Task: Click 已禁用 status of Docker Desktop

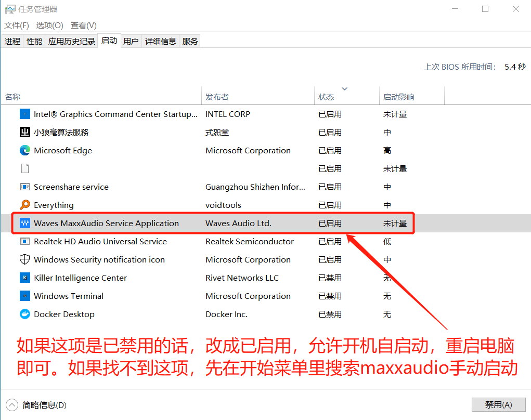Action: (x=330, y=314)
